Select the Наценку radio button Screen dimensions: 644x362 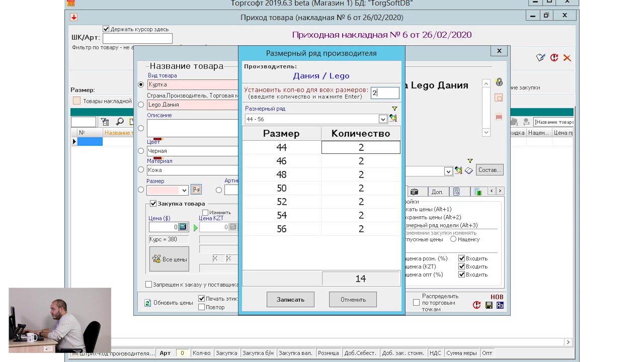point(453,239)
